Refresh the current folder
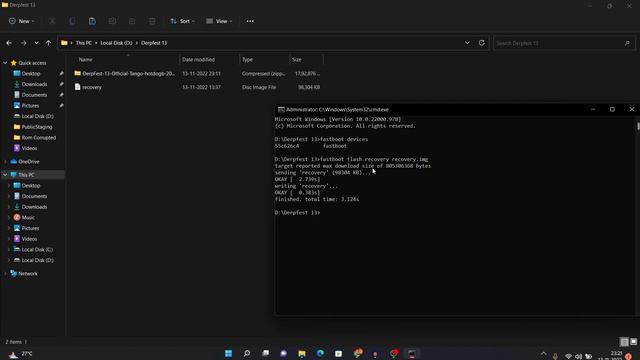 tap(482, 43)
